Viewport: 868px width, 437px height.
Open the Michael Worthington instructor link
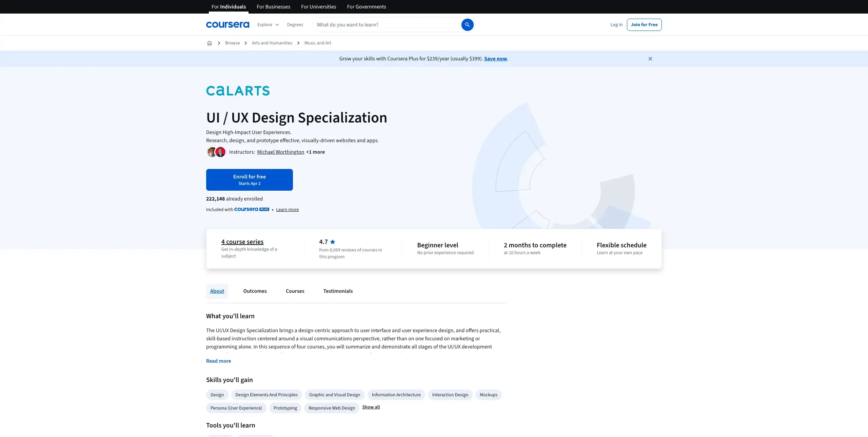pos(280,152)
